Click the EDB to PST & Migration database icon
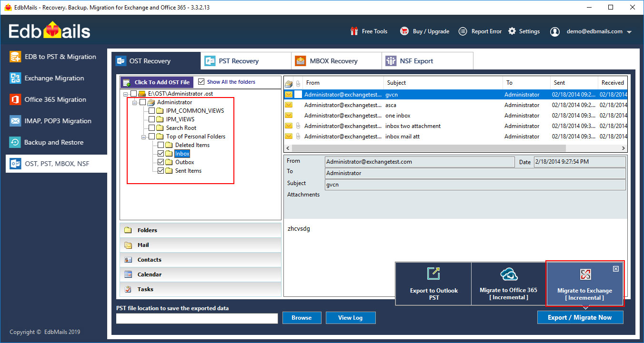Image resolution: width=644 pixels, height=343 pixels. click(x=16, y=57)
